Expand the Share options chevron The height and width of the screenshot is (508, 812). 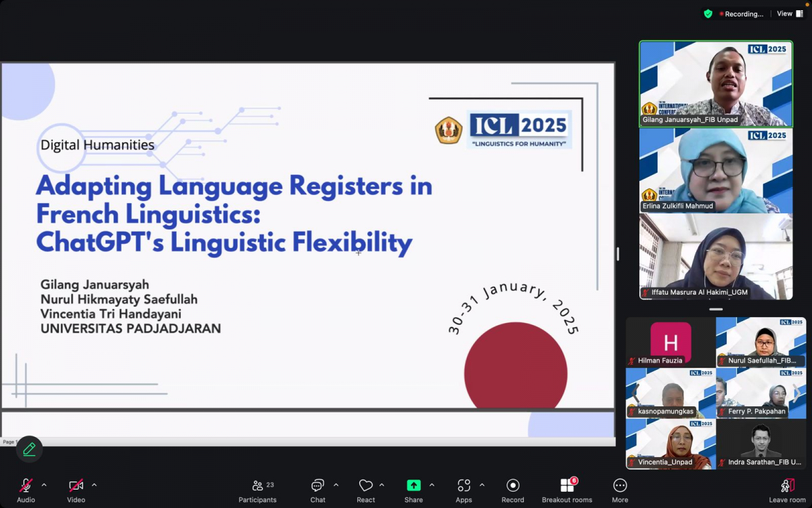[432, 485]
